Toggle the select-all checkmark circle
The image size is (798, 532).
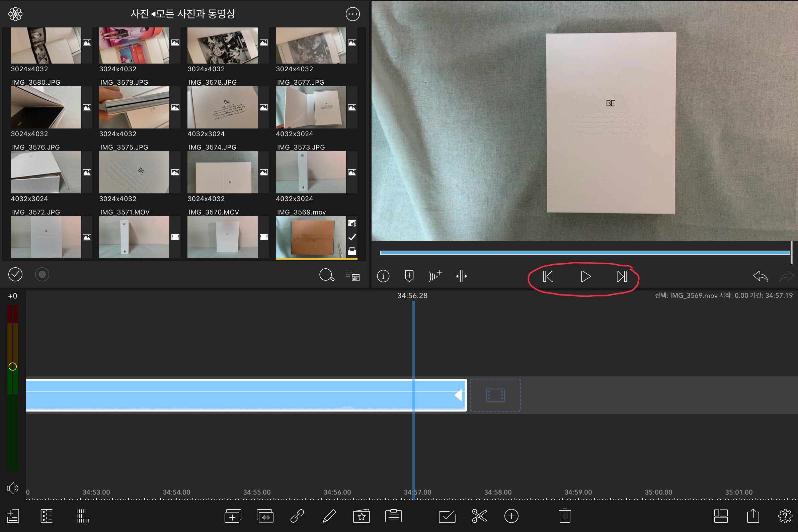15,274
